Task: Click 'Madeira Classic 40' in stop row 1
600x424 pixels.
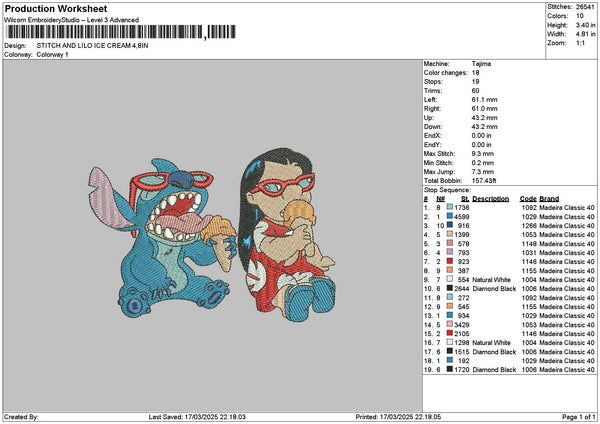Action: click(567, 208)
